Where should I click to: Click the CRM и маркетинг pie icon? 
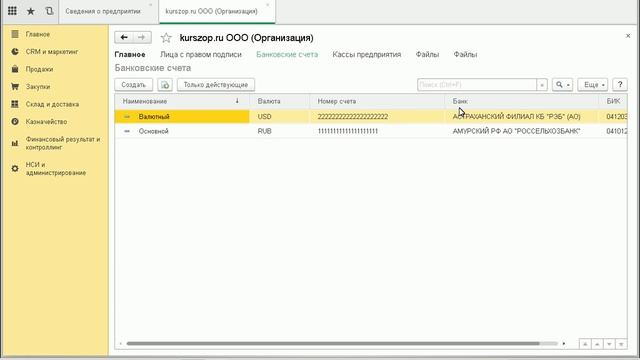coord(15,52)
